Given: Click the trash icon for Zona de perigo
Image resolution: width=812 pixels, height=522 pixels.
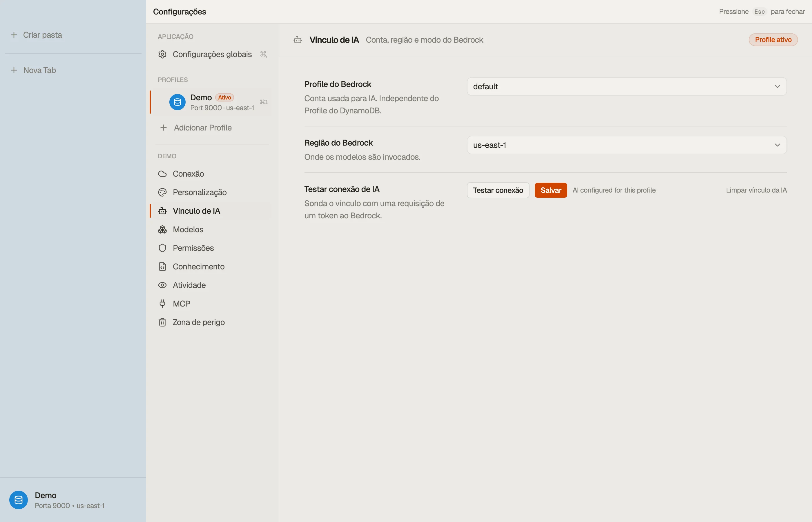Looking at the screenshot, I should pos(162,322).
